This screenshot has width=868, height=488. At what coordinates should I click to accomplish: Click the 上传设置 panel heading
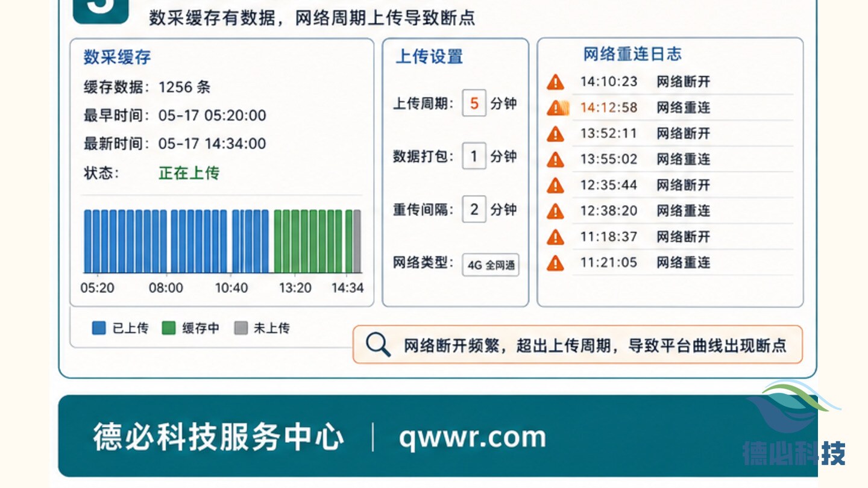coord(429,57)
